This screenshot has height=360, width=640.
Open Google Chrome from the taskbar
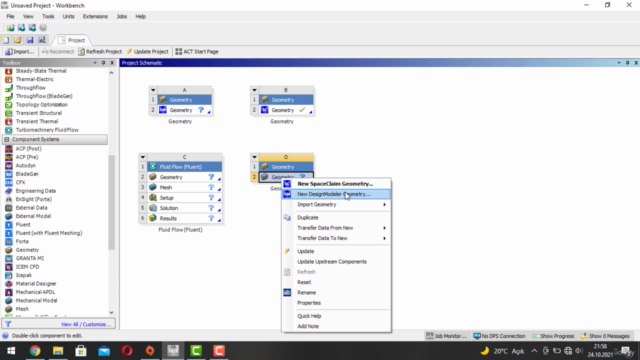click(35, 351)
